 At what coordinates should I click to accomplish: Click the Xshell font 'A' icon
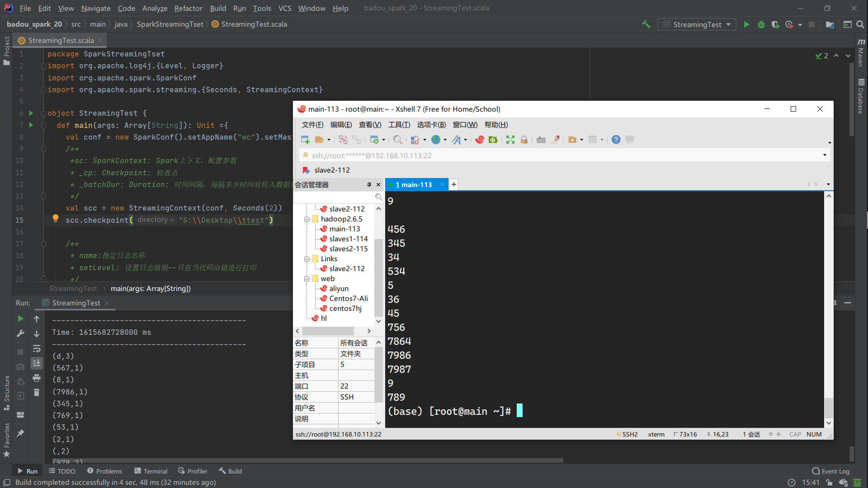point(456,140)
